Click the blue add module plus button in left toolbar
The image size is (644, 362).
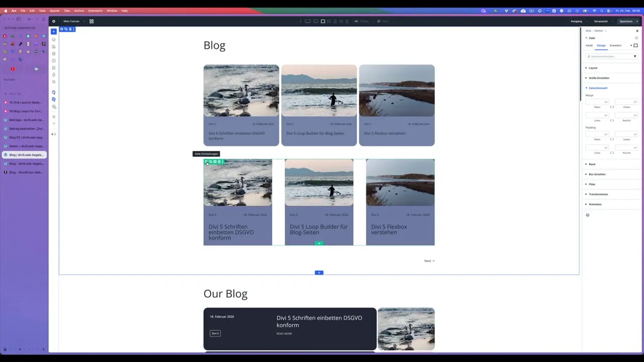pos(54,31)
